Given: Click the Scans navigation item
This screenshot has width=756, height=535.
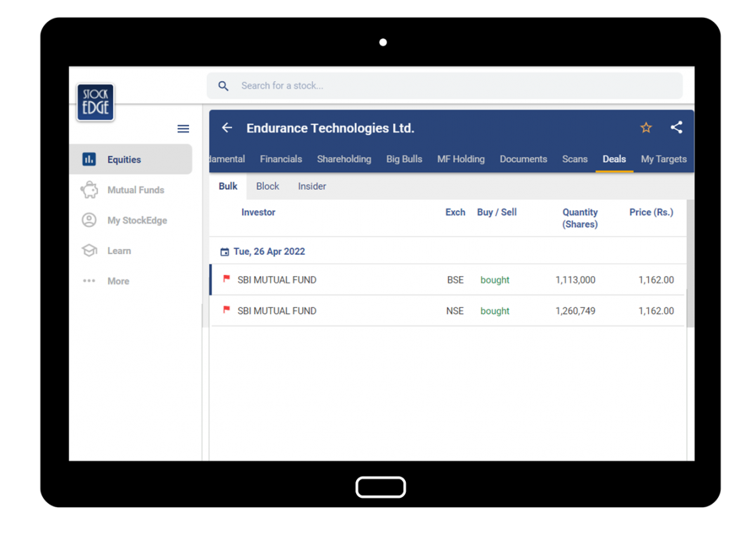Looking at the screenshot, I should click(574, 159).
